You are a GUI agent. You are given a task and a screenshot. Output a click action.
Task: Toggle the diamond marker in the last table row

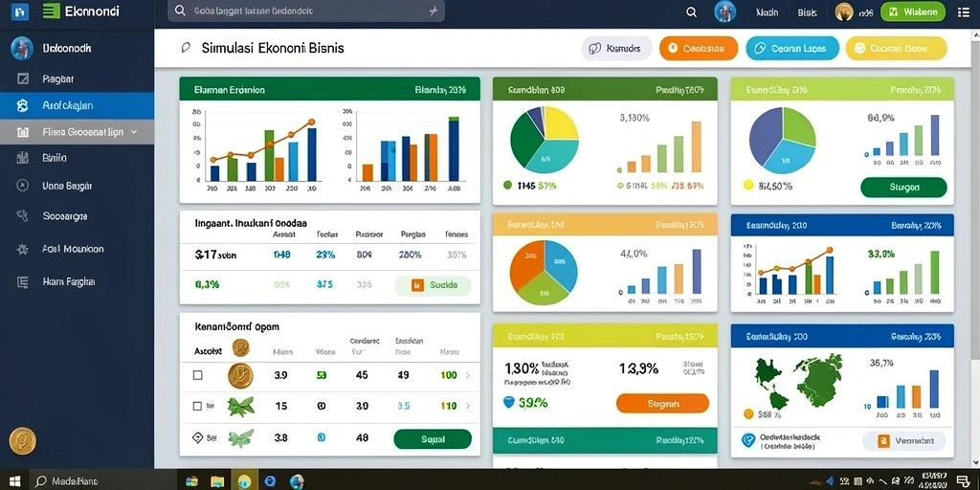(197, 437)
